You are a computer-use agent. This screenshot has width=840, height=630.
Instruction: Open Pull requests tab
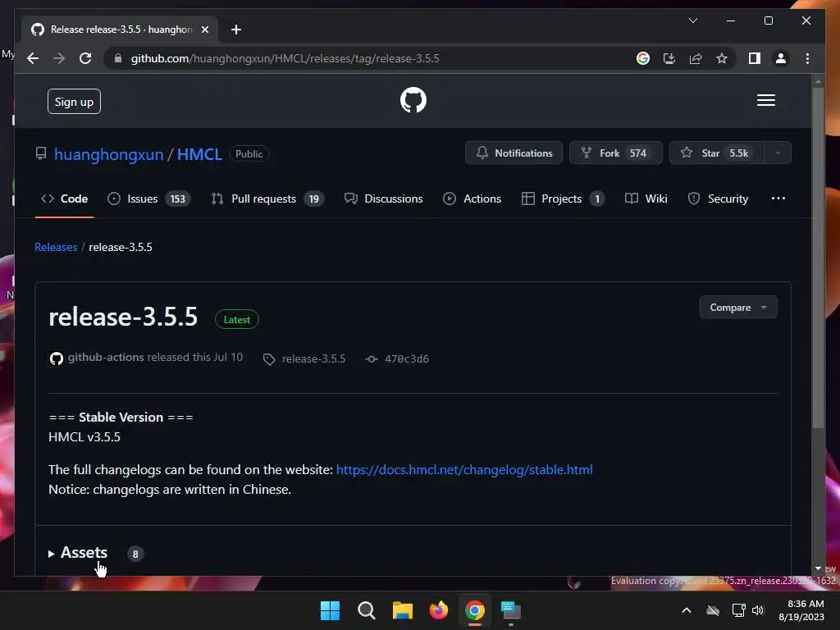[x=267, y=199]
